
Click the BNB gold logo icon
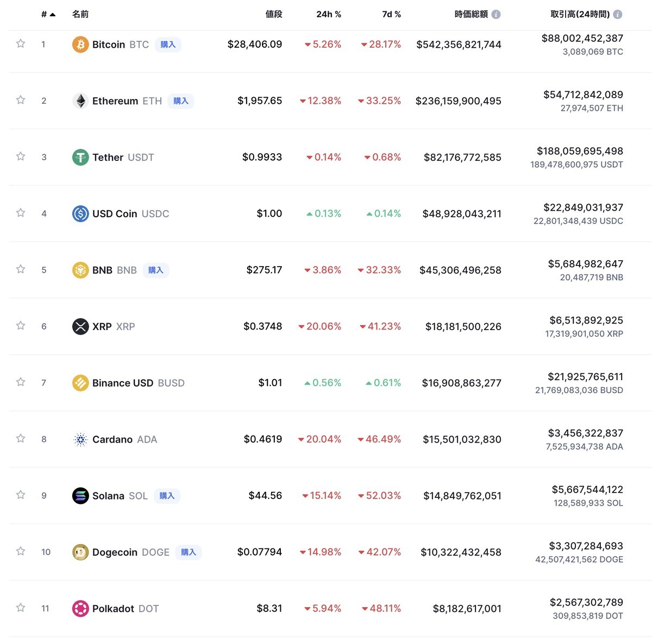[x=80, y=270]
